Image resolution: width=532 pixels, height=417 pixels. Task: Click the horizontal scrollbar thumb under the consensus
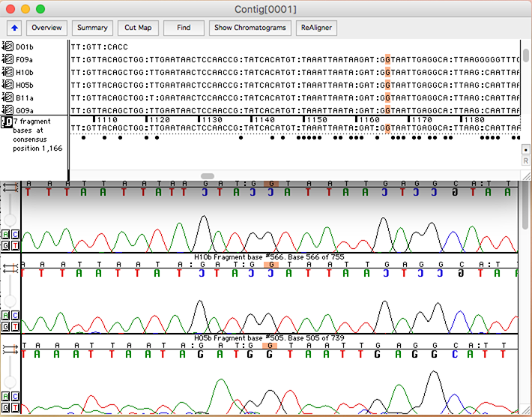[x=208, y=176]
